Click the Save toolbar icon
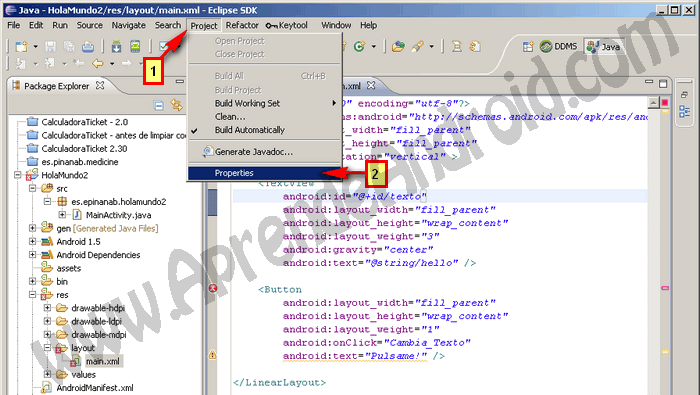The width and height of the screenshot is (700, 395). 50,46
